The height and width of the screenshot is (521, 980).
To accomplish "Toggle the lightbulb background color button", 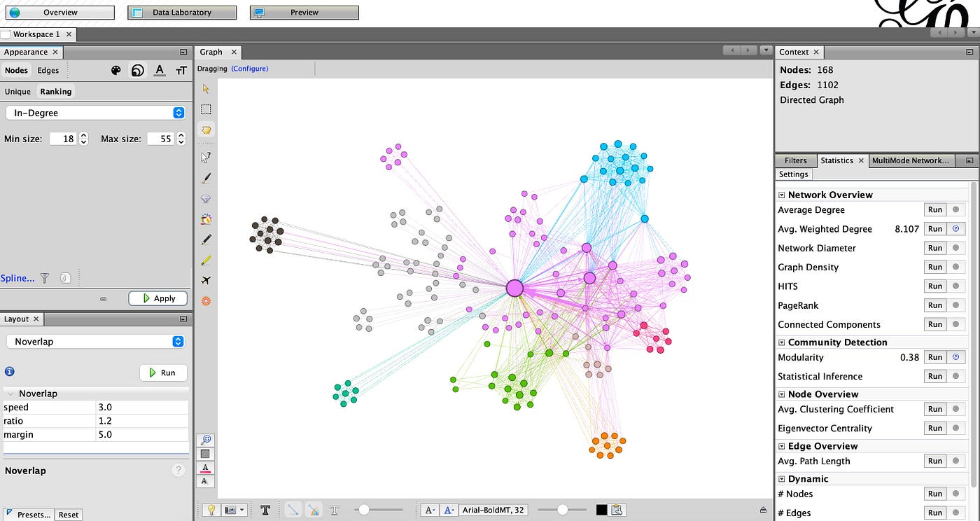I will (x=209, y=510).
